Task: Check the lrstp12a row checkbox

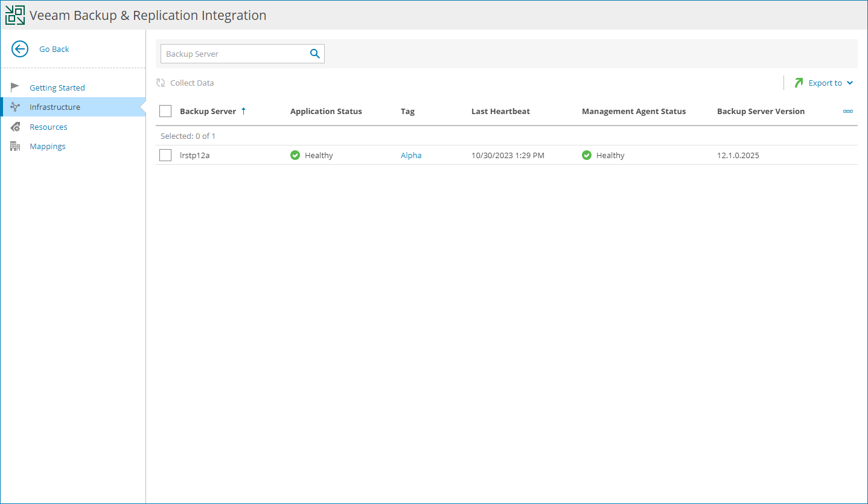Action: coord(165,155)
